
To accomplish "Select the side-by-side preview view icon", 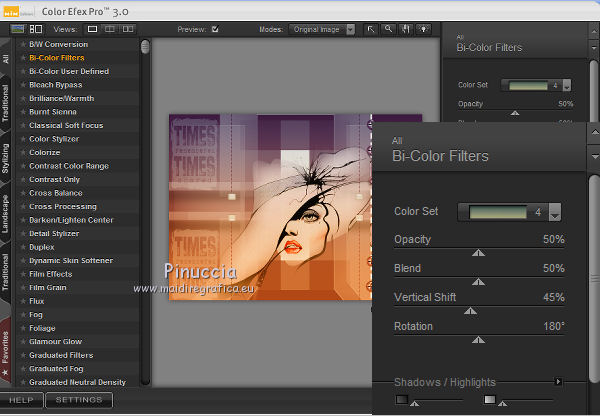I will [x=128, y=29].
